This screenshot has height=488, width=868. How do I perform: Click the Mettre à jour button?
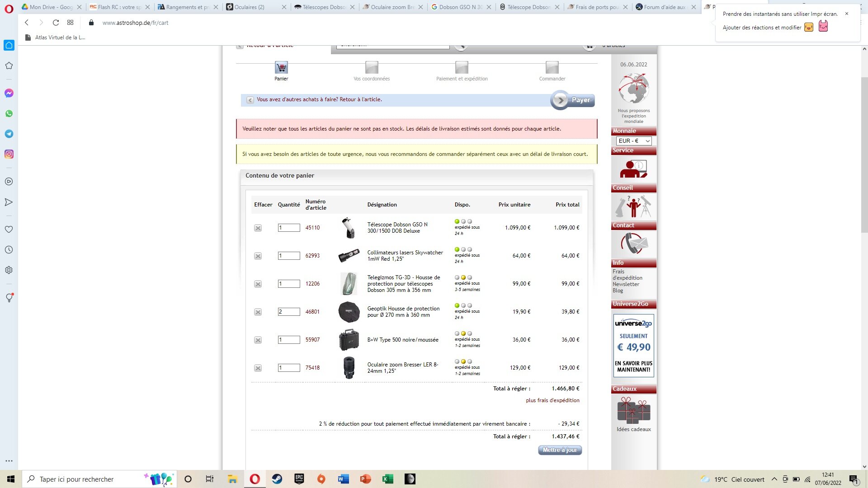[x=560, y=450]
